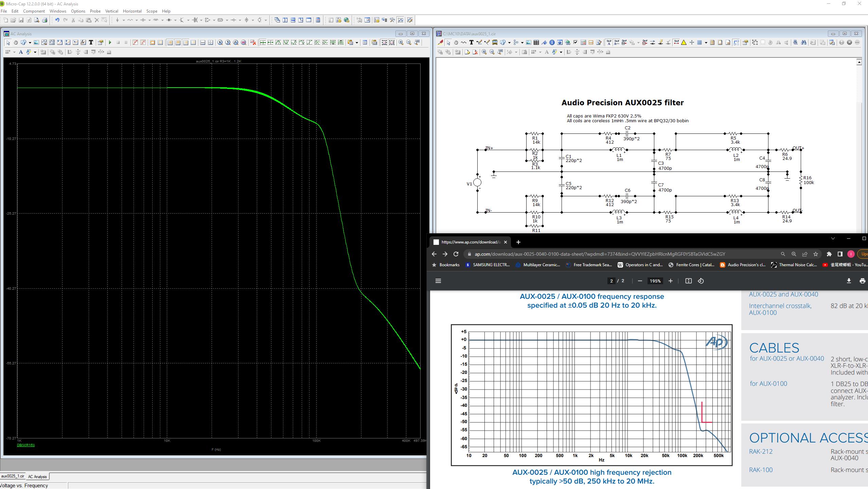
Task: Open the Horizontal menu
Action: click(132, 11)
